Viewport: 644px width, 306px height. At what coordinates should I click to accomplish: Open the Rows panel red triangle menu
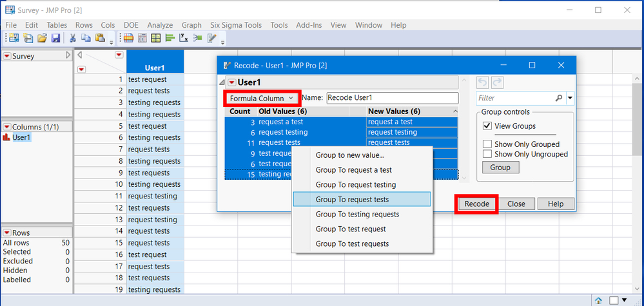click(6, 233)
